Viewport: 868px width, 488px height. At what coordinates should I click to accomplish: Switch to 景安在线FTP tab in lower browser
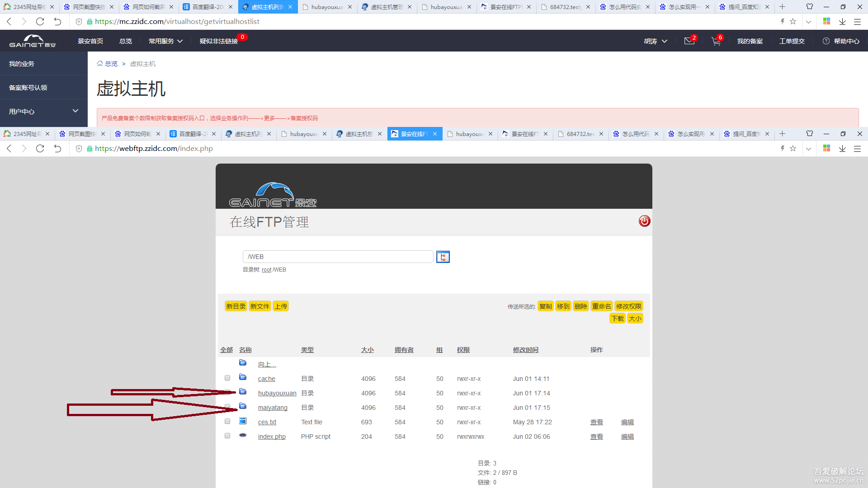[414, 134]
